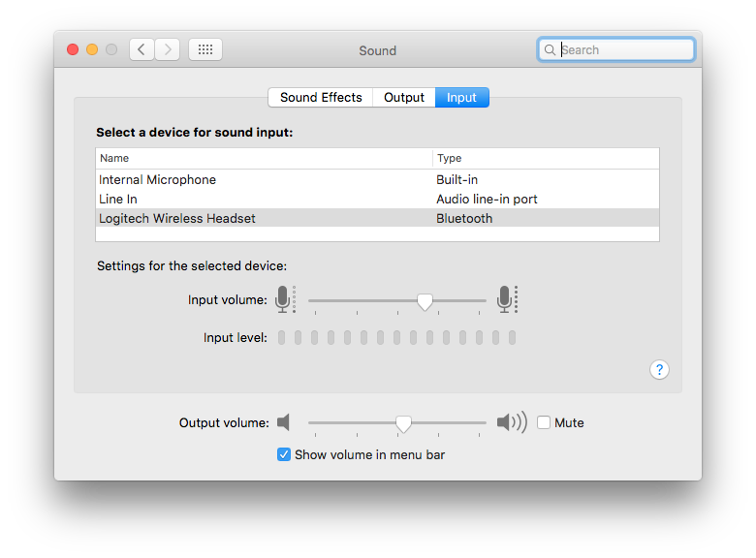Click the loud speaker icon
Screen dimensions: 756x558
[x=511, y=422]
